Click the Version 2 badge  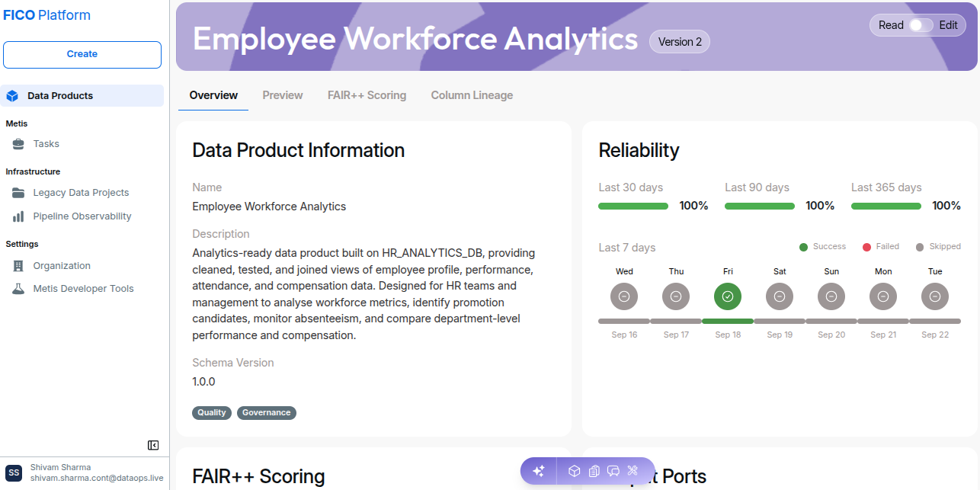point(680,42)
